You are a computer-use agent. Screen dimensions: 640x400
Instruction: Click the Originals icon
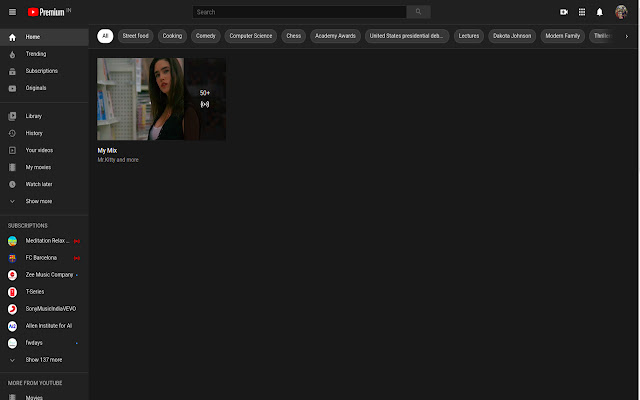pos(12,89)
